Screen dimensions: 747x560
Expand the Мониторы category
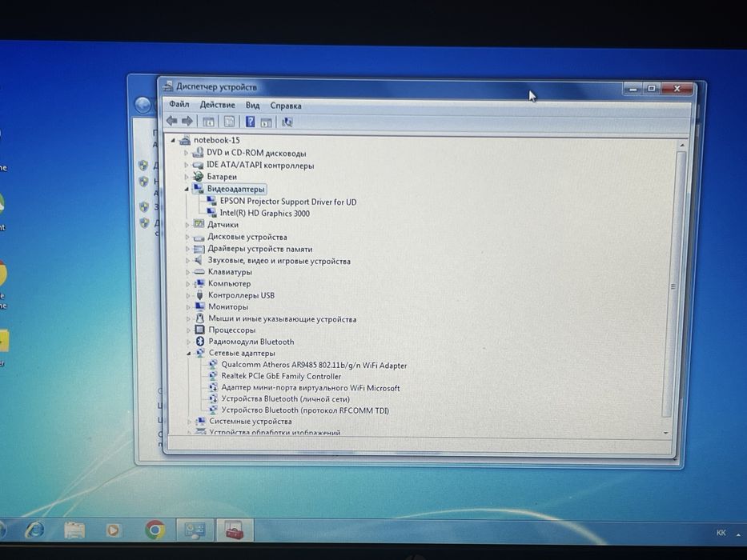pyautogui.click(x=188, y=307)
